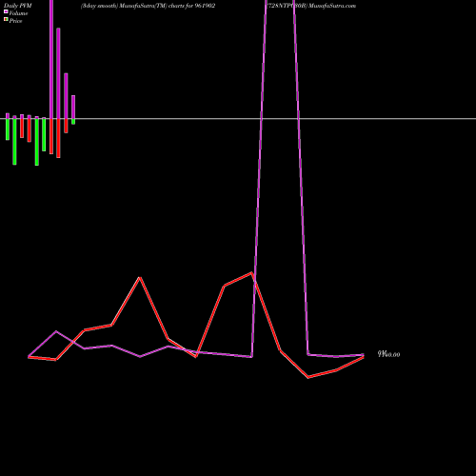The height and width of the screenshot is (476, 476).
Task: Select the Price legend label
Action: pos(15,21)
